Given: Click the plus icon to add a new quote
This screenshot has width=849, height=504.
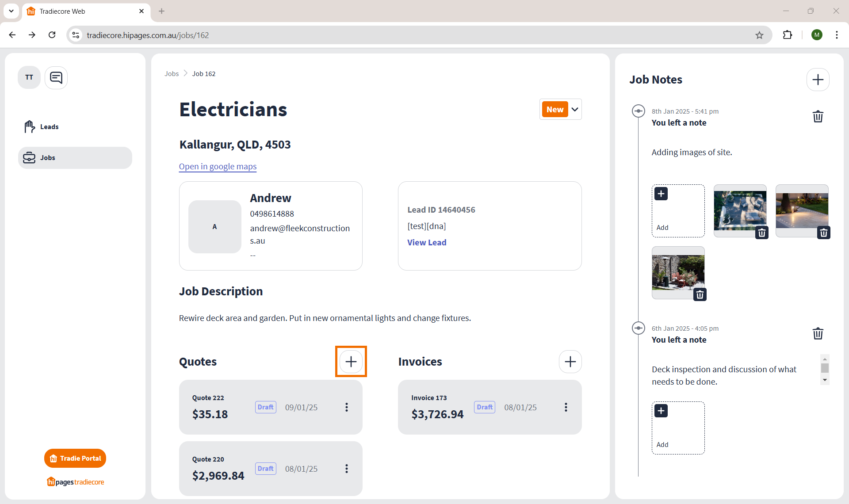Looking at the screenshot, I should (x=351, y=362).
